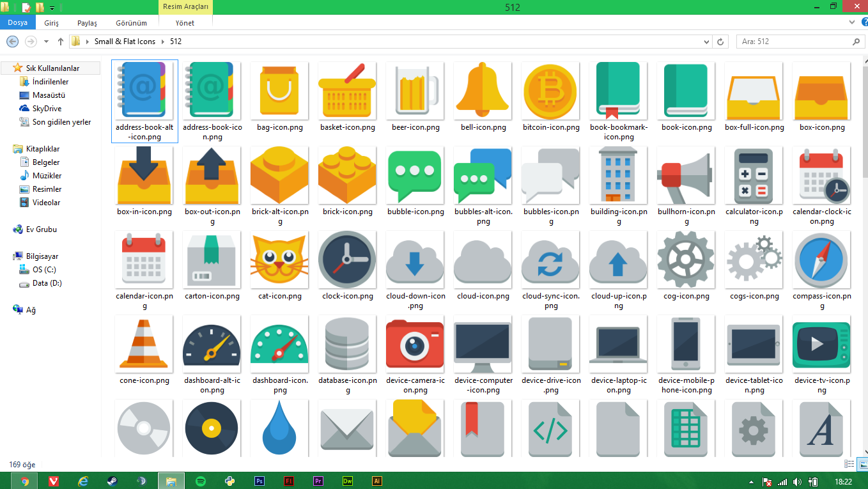This screenshot has width=868, height=489.
Task: Expand the breadcrumb arrow after Small & Flat Icons
Action: pos(162,42)
